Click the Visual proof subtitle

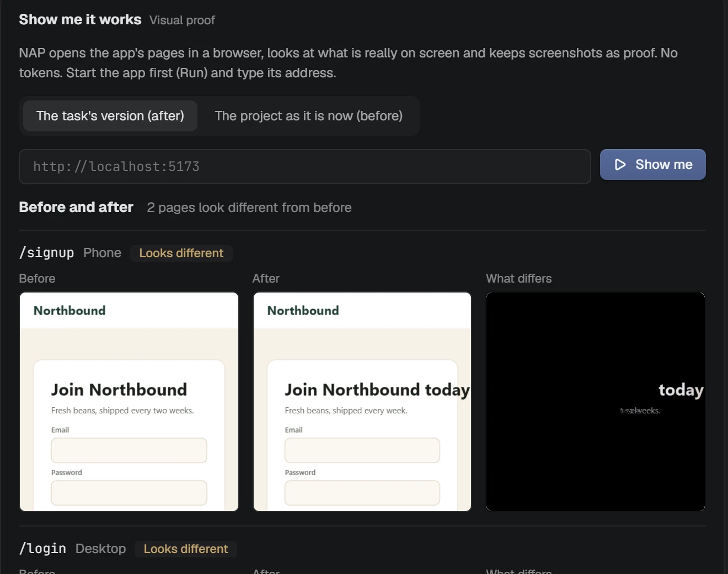182,20
